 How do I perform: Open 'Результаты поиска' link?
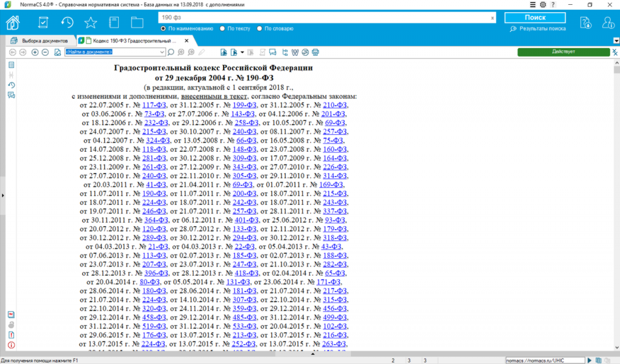538,29
